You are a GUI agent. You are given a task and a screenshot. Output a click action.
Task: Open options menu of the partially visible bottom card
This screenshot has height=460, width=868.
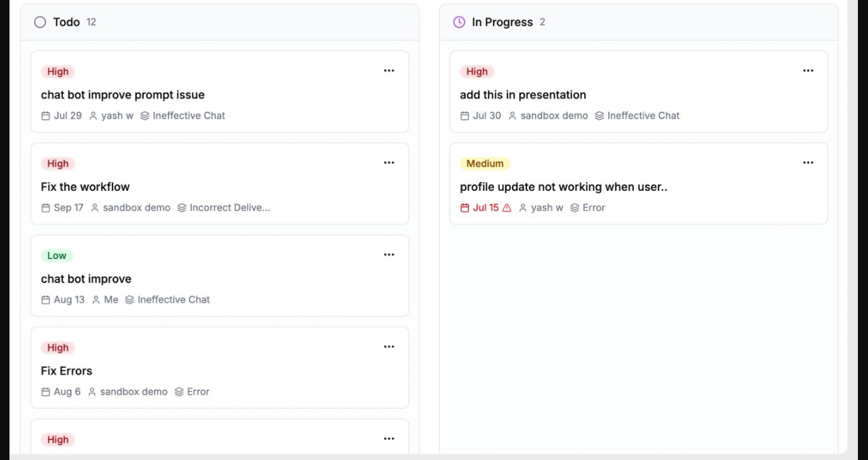(389, 439)
